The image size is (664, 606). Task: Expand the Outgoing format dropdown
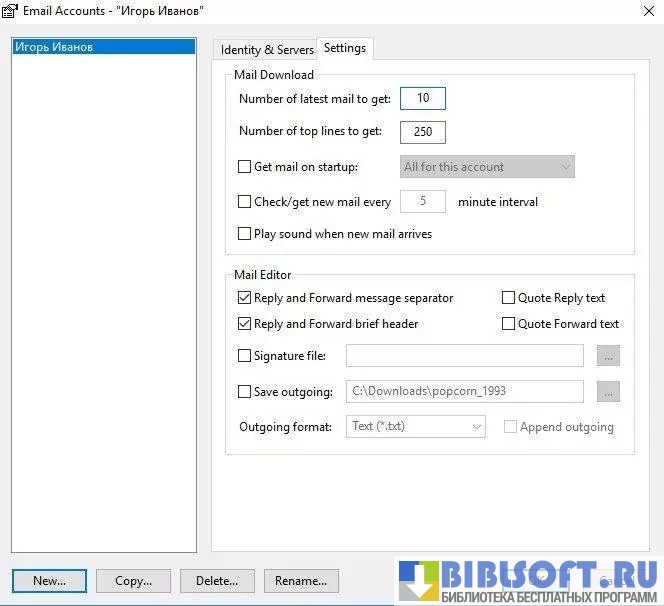(415, 427)
